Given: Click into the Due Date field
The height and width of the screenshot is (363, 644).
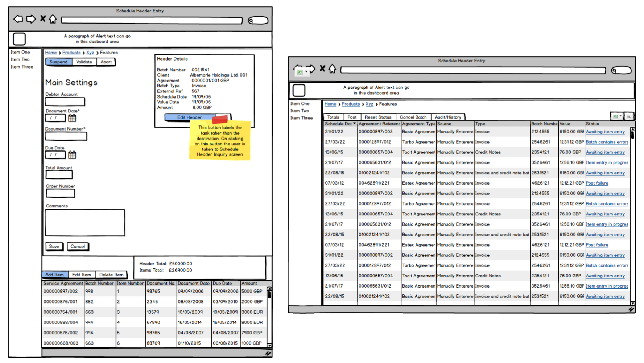Looking at the screenshot, I should [55, 155].
